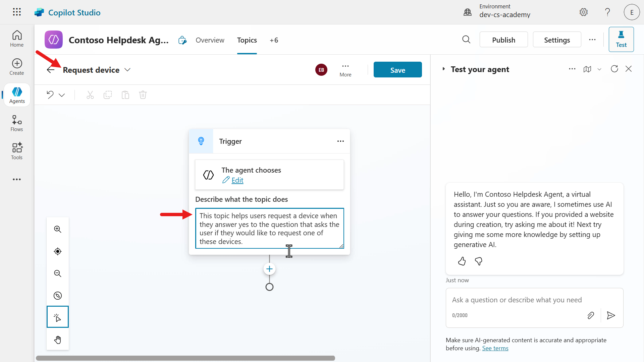The image size is (644, 362).
Task: Attach a file in the test chat
Action: click(591, 315)
